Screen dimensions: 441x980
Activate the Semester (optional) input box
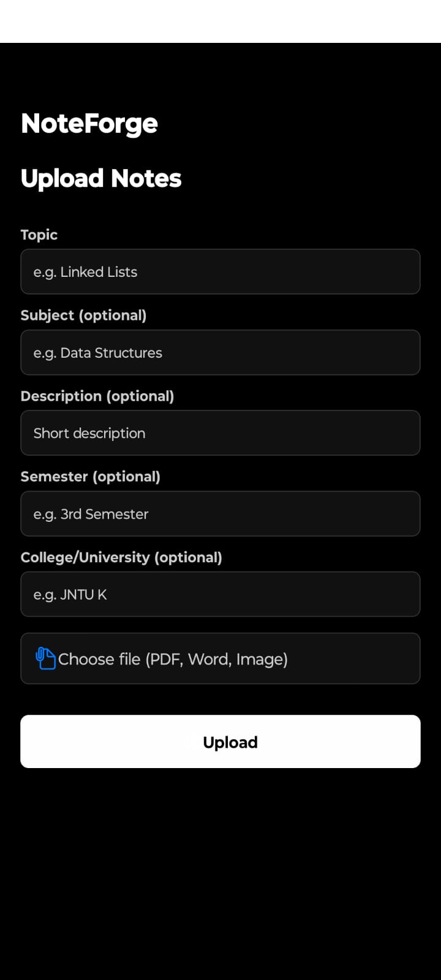pos(221,514)
